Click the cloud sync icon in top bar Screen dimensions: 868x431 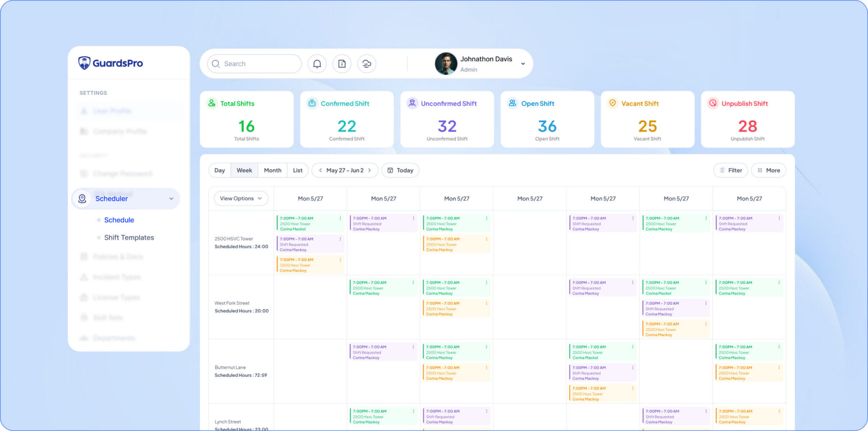click(x=367, y=64)
